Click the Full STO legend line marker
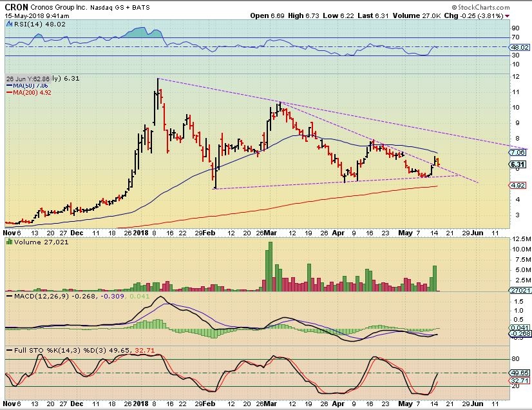Viewport: 532px width, 410px height. pos(8,349)
